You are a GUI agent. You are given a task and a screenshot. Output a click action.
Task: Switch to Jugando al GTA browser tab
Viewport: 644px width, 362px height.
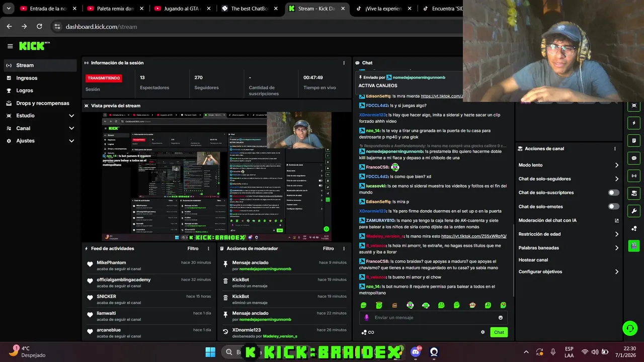pyautogui.click(x=182, y=9)
